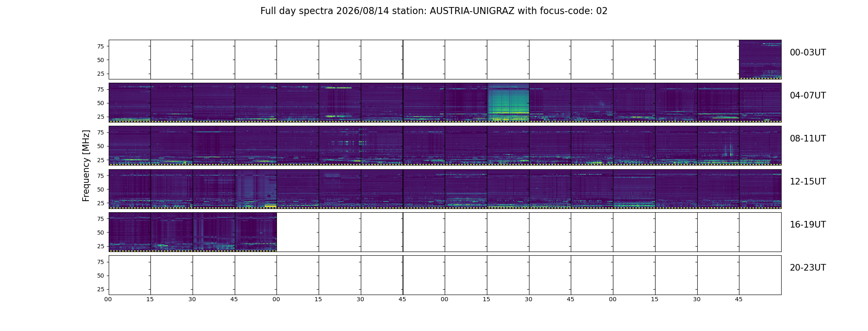Click the 50 tick label of the 00-03UT row
The height and width of the screenshot is (331, 868).
[x=100, y=60]
